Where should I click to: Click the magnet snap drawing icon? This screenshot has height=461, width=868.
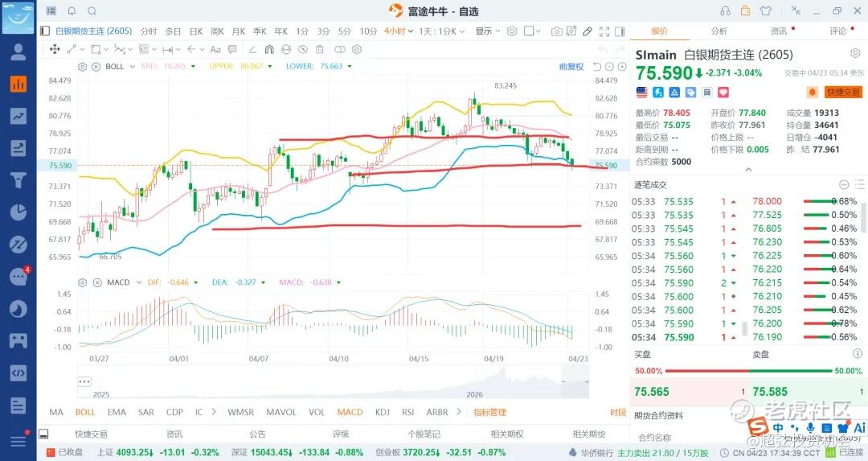tap(268, 48)
